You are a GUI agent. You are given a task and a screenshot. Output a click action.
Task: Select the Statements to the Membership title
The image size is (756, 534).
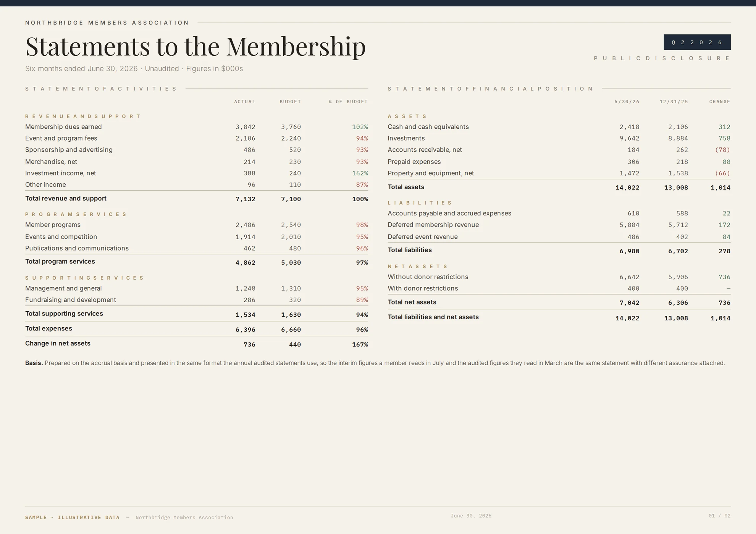(x=195, y=46)
